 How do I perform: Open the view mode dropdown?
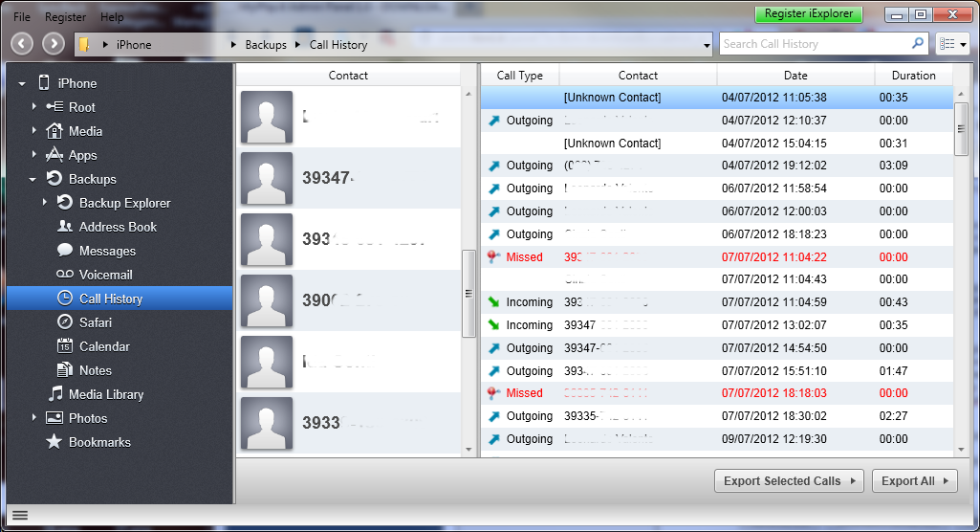[953, 44]
